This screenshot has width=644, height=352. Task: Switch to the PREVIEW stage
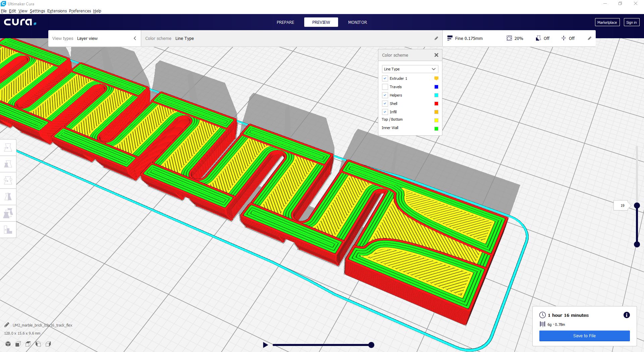[321, 22]
